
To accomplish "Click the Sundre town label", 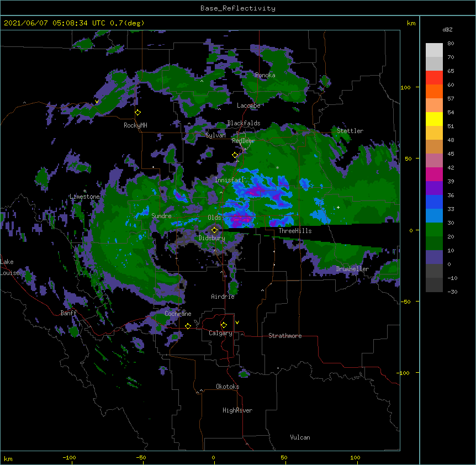I will 161,216.
